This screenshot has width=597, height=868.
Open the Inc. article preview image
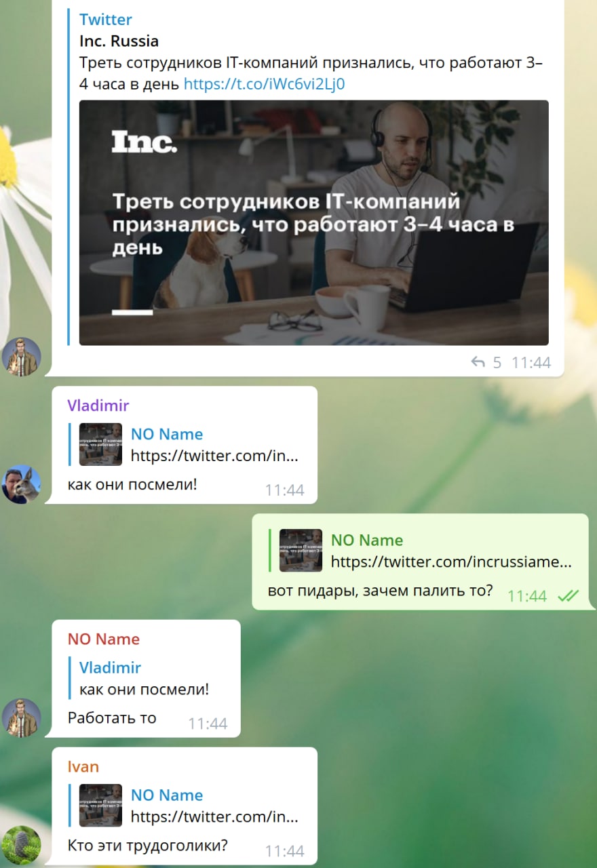pyautogui.click(x=313, y=222)
